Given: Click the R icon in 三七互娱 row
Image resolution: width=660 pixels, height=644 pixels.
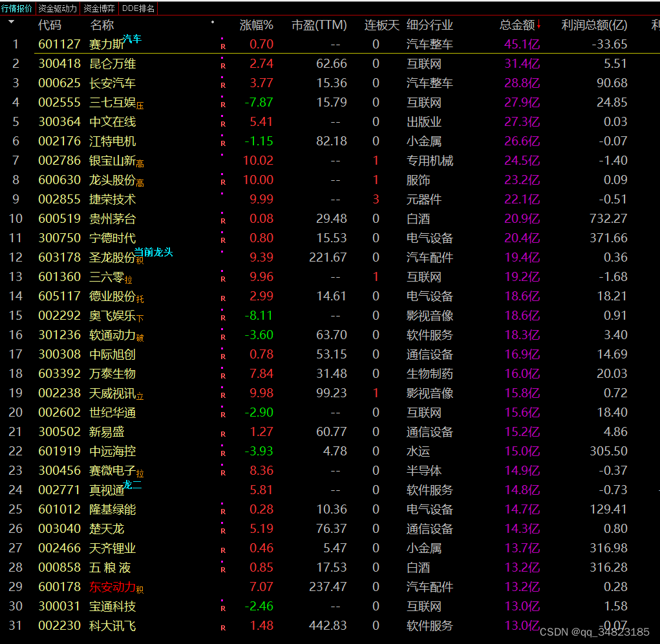Looking at the screenshot, I should (223, 105).
